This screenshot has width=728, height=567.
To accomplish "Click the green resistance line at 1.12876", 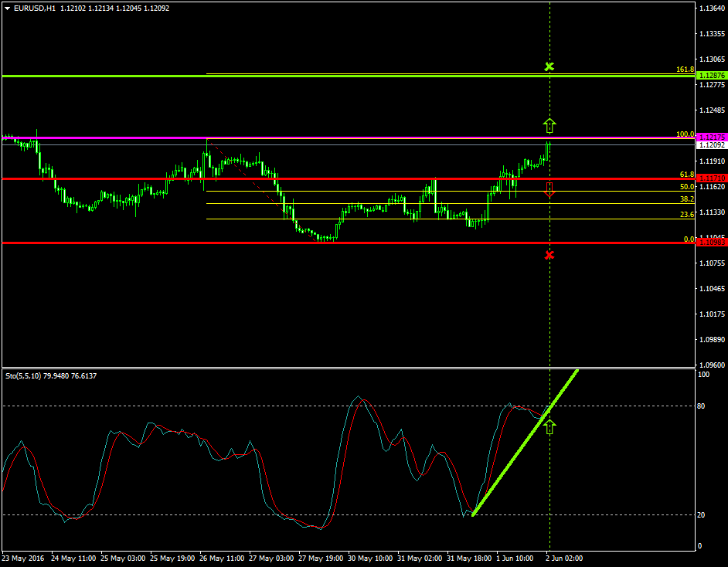I will tap(309, 76).
